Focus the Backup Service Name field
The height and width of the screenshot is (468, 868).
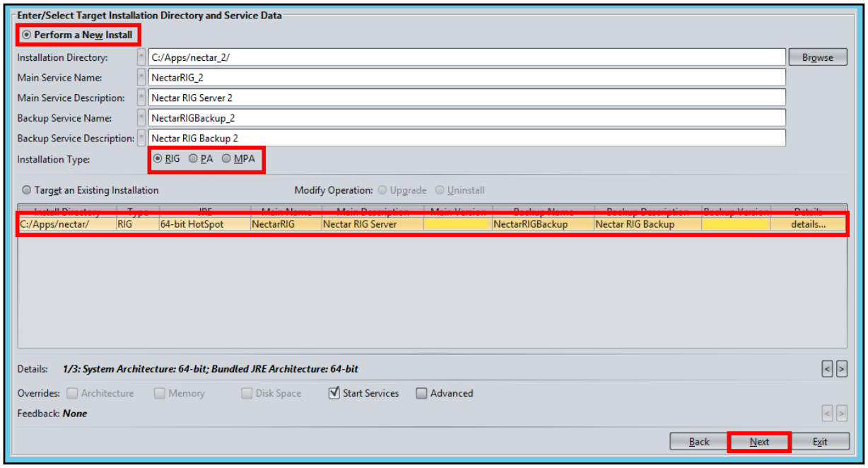pos(467,118)
